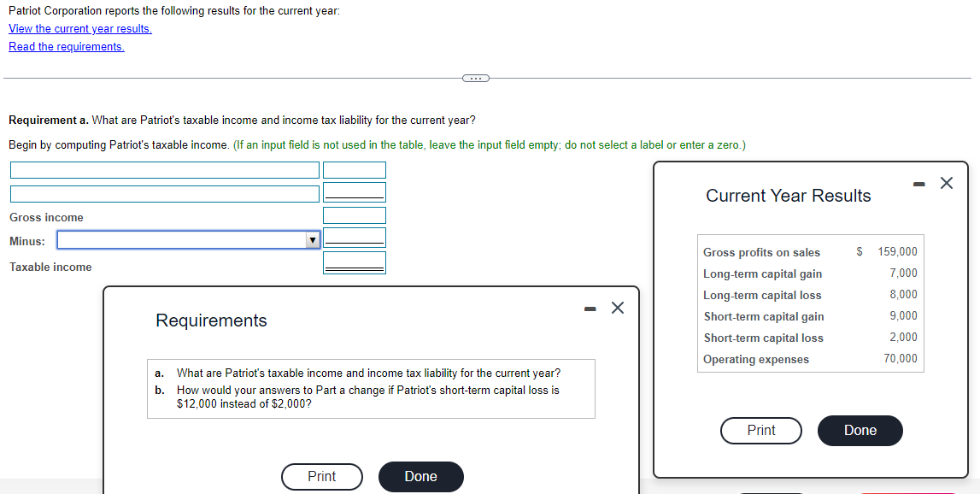This screenshot has height=494, width=980.
Task: Click Done in Current Year Results dialog
Action: coord(860,431)
